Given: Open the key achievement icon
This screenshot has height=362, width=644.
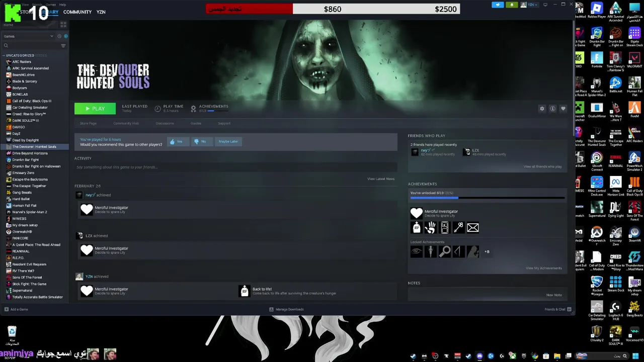Looking at the screenshot, I should (458, 228).
